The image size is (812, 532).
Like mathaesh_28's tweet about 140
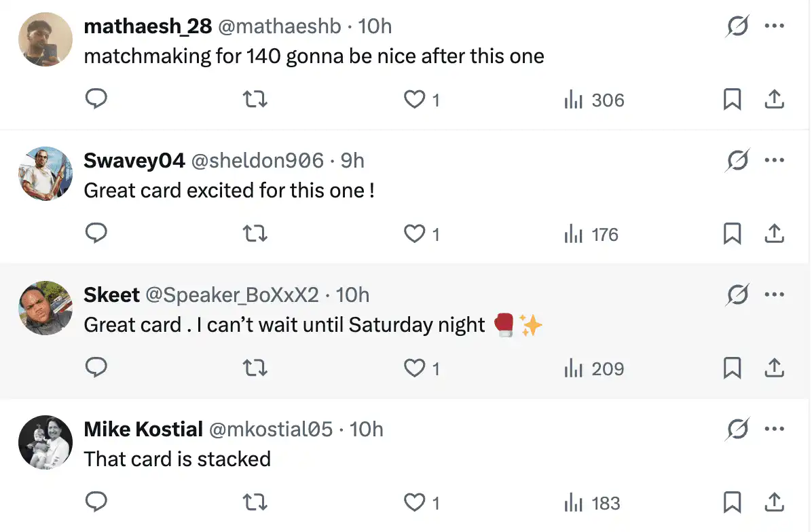pos(413,100)
